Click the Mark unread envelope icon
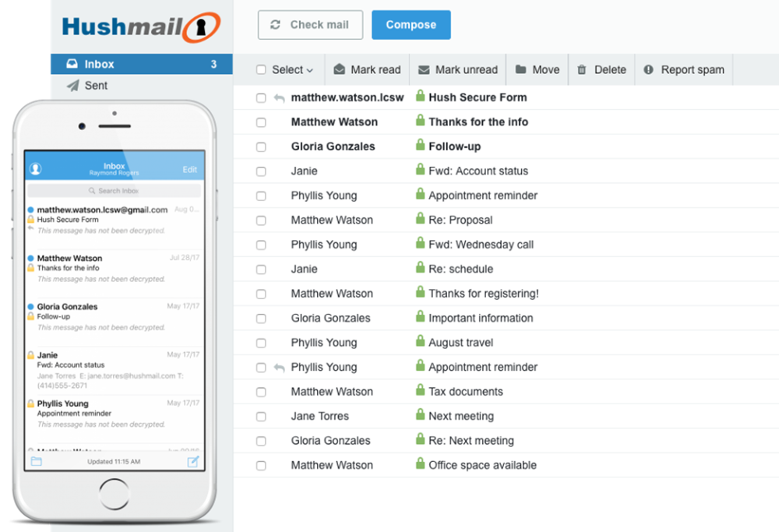The image size is (779, 532). tap(424, 70)
